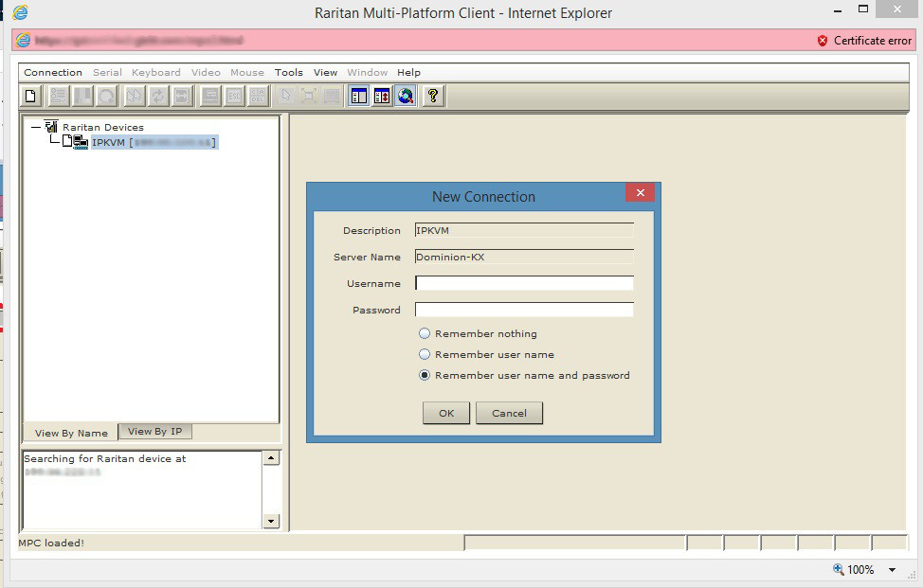Screen dimensions: 923x588
Task: Click the Send Ctrl+Alt+Del toolbar icon
Action: [258, 96]
